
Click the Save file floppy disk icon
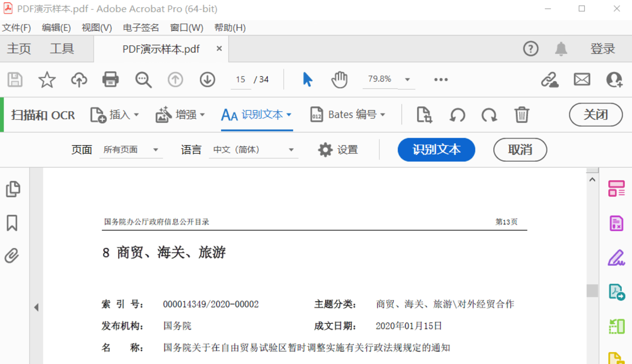click(x=15, y=79)
